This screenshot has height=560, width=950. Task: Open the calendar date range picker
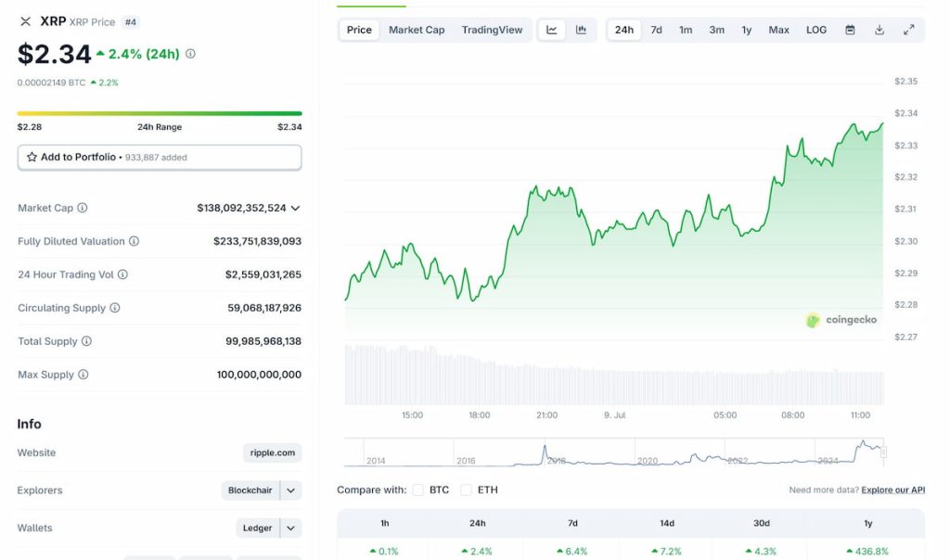tap(850, 30)
